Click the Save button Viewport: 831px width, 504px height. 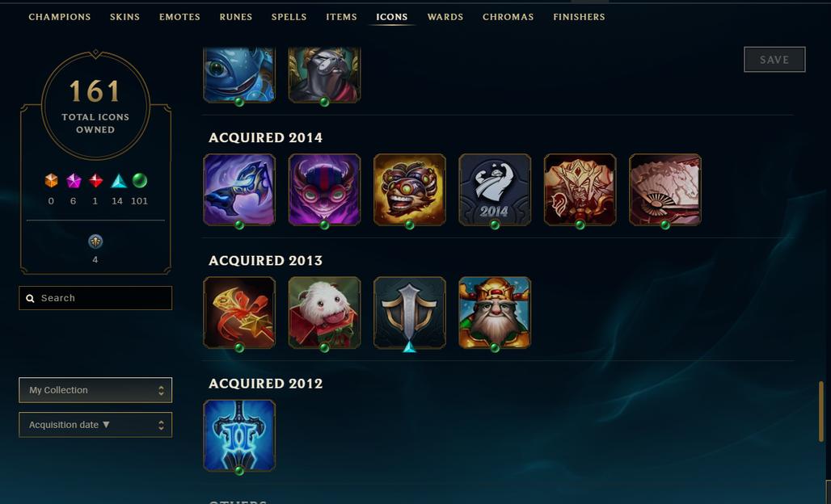(x=774, y=59)
